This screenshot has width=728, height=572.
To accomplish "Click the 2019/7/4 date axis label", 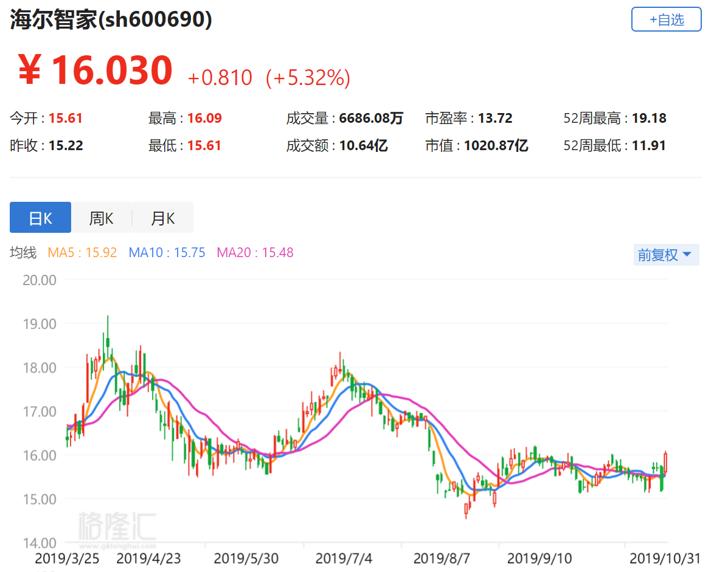I will point(344,558).
